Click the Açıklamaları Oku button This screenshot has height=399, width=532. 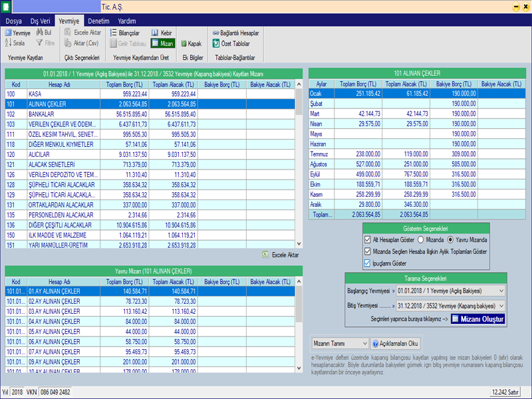click(x=395, y=343)
